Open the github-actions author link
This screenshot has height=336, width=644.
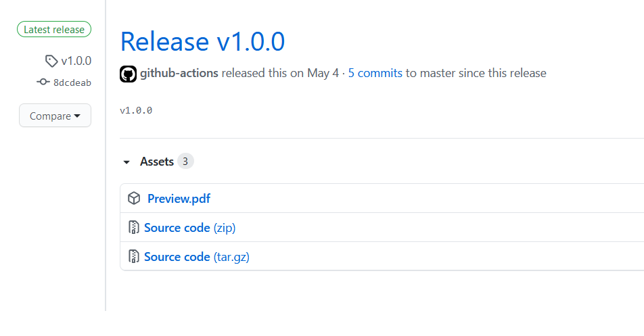(179, 73)
